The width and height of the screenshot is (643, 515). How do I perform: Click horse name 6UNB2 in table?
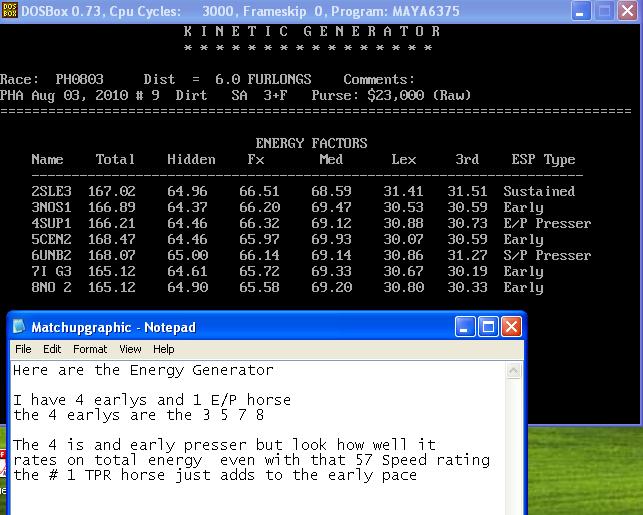point(51,255)
